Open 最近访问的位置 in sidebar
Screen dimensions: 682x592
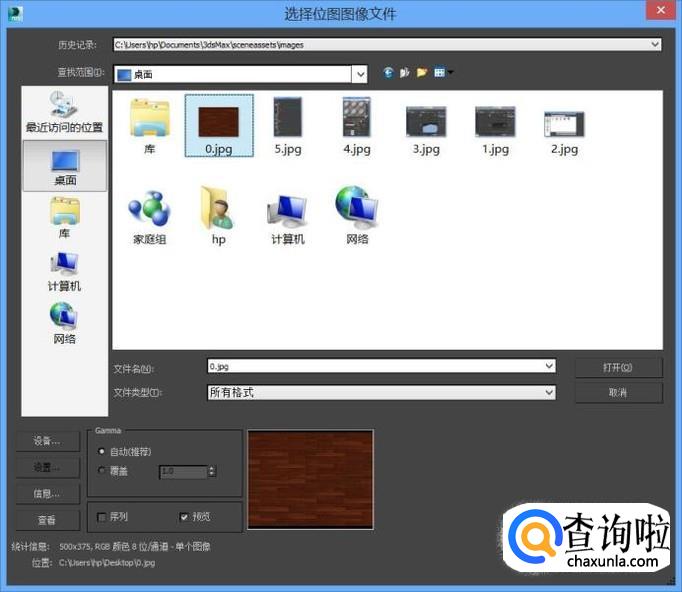(65, 112)
